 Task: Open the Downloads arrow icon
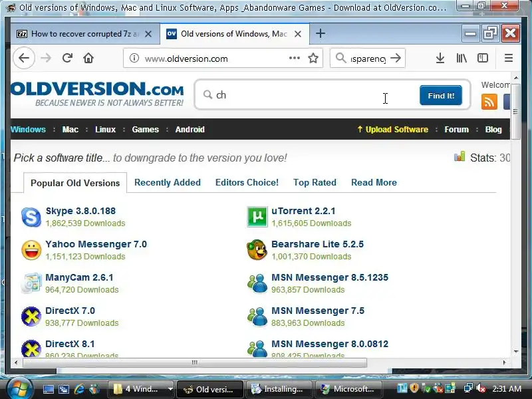coord(440,58)
